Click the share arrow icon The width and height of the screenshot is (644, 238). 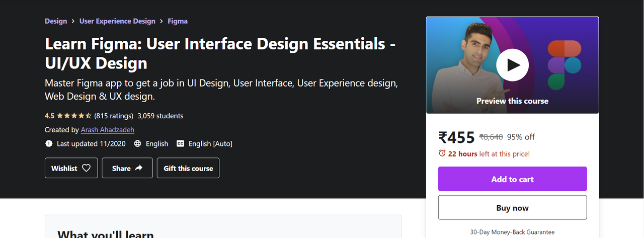pos(139,168)
